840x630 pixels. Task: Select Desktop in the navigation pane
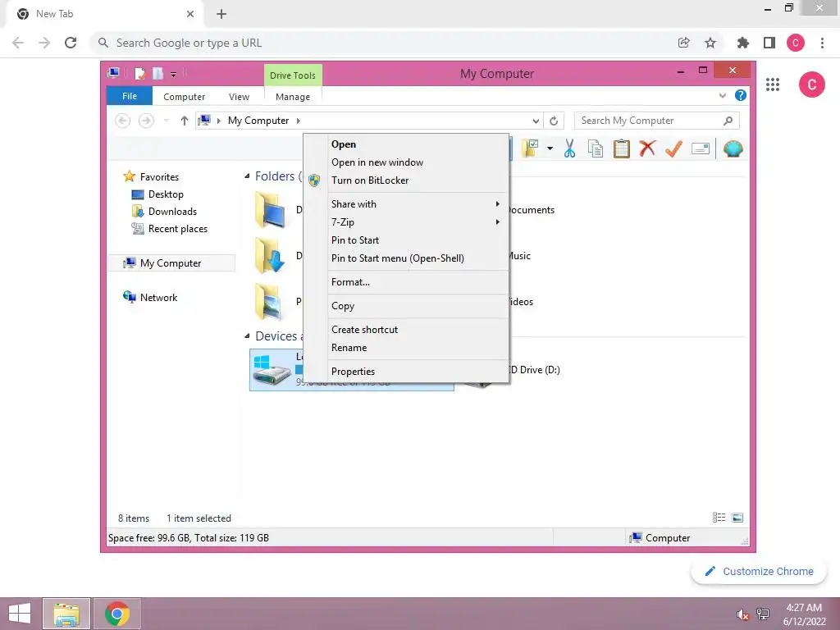pos(166,194)
